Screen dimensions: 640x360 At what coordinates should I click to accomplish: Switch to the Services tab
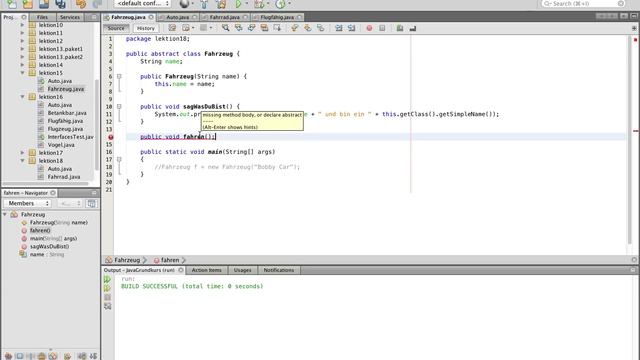click(x=70, y=17)
